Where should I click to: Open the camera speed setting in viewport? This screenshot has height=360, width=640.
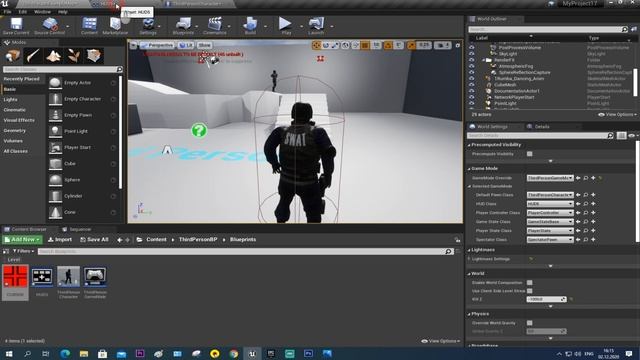point(442,45)
